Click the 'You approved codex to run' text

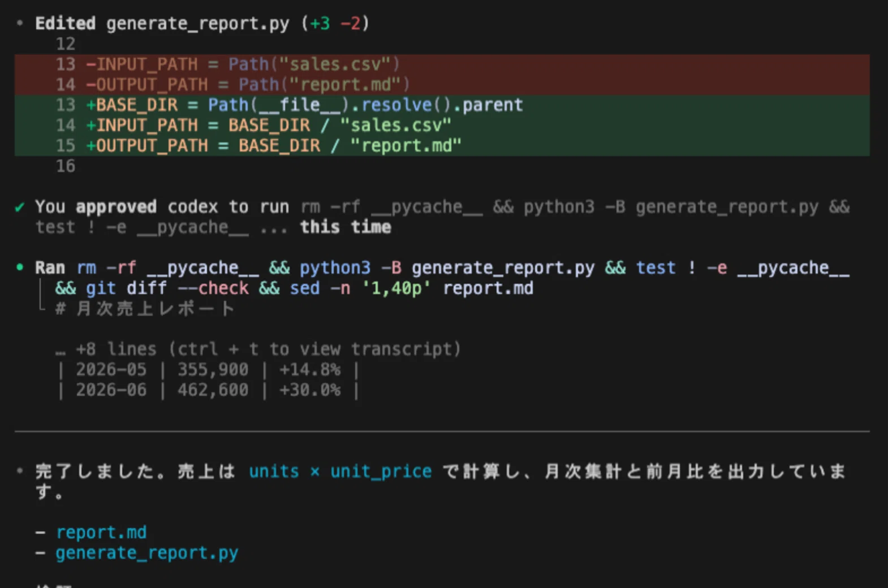tap(162, 206)
